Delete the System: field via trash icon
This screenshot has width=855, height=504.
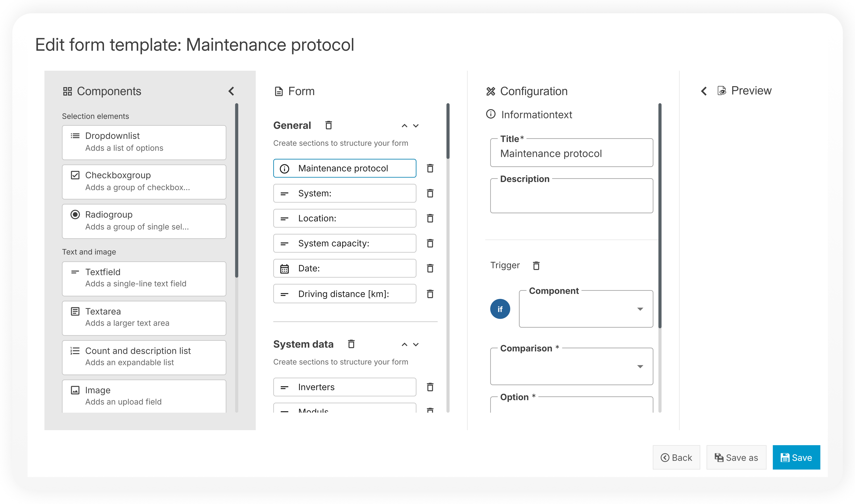(430, 193)
